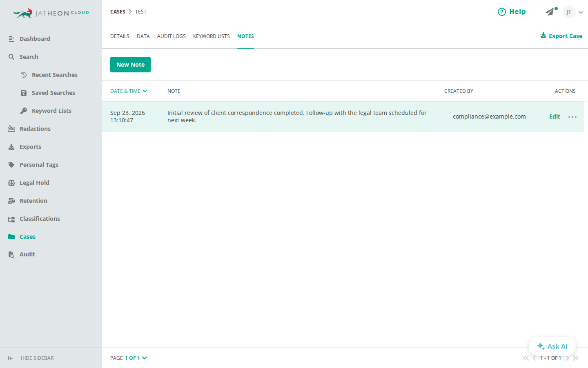Go to the first page of notes
The image size is (588, 368).
pos(526,358)
